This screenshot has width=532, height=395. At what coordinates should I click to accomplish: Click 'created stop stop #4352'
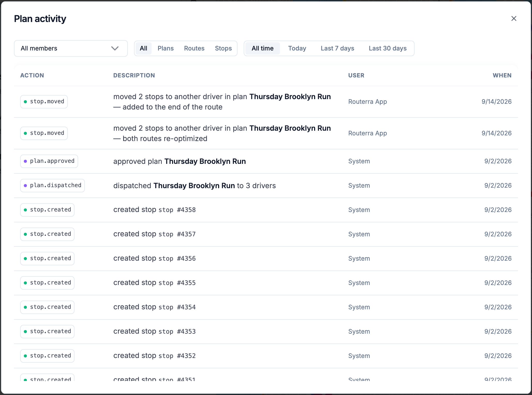154,356
